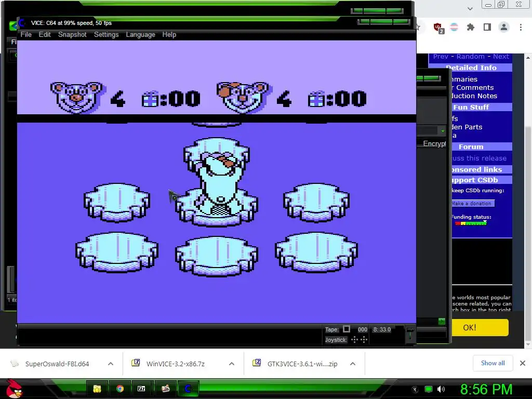Click the 8:56 PM taskbar clock

(x=486, y=389)
